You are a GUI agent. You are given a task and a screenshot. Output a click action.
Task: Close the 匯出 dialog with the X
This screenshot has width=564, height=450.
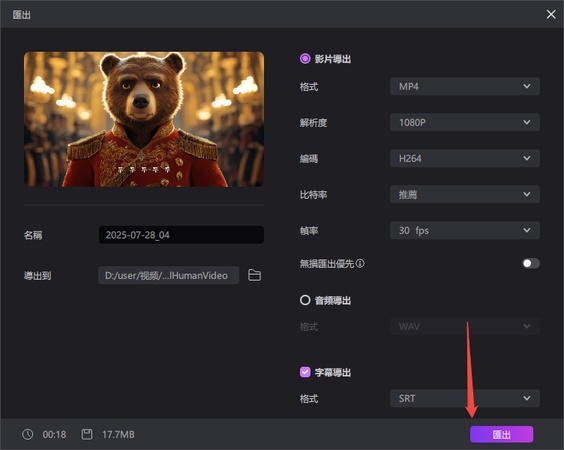point(551,14)
